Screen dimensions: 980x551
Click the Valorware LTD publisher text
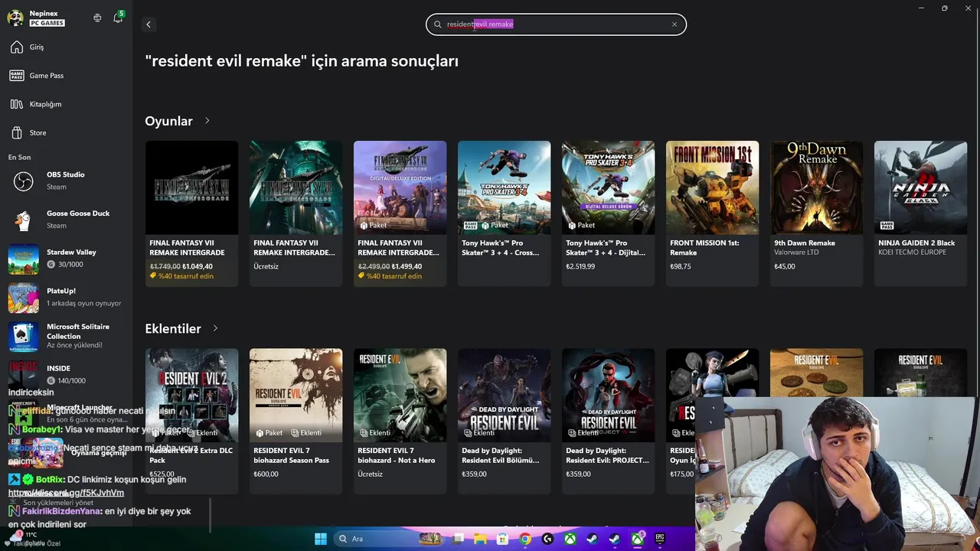pos(796,253)
